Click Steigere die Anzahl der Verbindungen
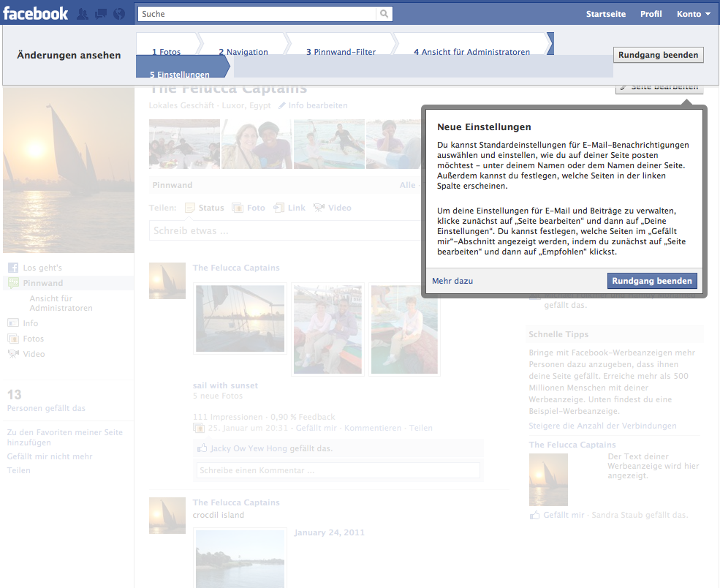Screen dimensions: 720x588 [602, 426]
